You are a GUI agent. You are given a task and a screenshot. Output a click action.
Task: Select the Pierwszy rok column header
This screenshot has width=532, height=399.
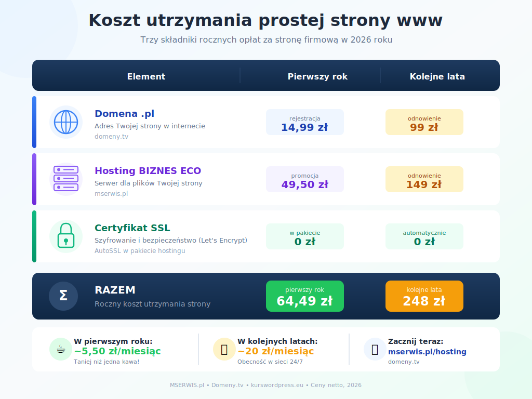tap(317, 75)
